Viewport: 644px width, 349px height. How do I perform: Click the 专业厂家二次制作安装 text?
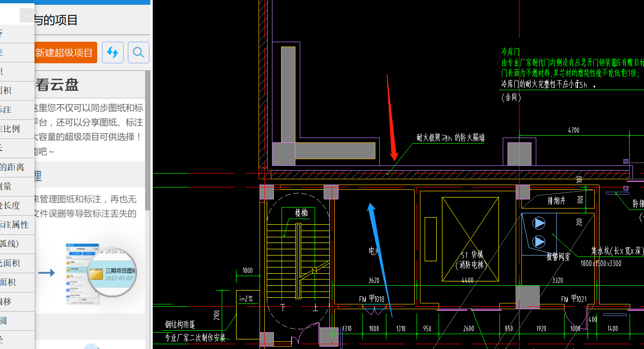195,337
